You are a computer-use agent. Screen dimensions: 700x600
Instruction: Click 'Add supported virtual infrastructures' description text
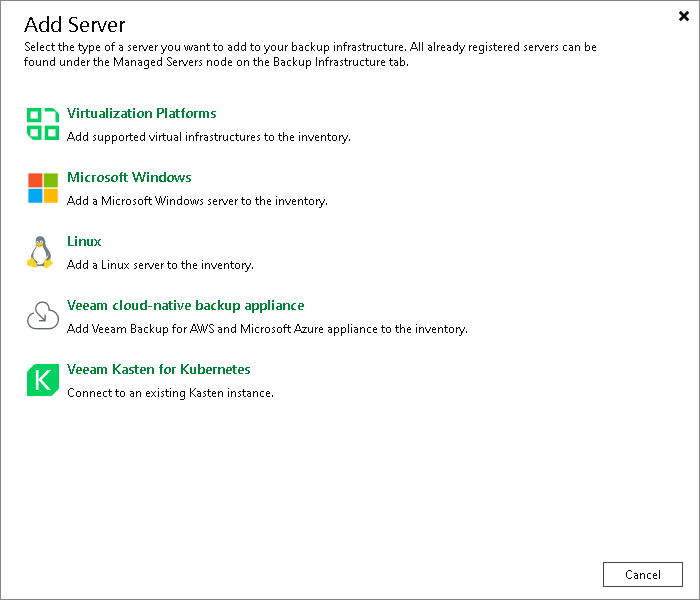[208, 137]
